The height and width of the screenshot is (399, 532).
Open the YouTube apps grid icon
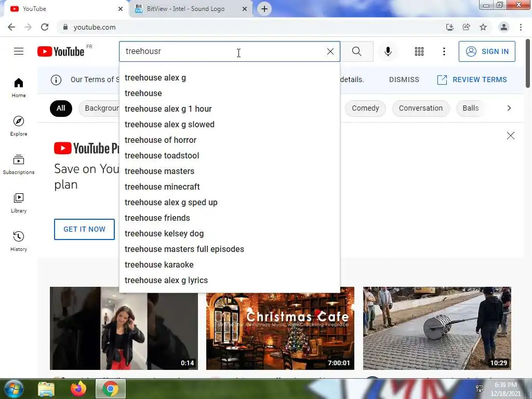pyautogui.click(x=419, y=51)
